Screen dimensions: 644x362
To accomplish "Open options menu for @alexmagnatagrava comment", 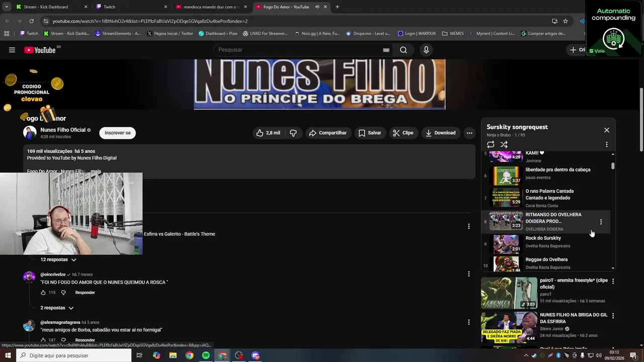I will click(x=469, y=322).
